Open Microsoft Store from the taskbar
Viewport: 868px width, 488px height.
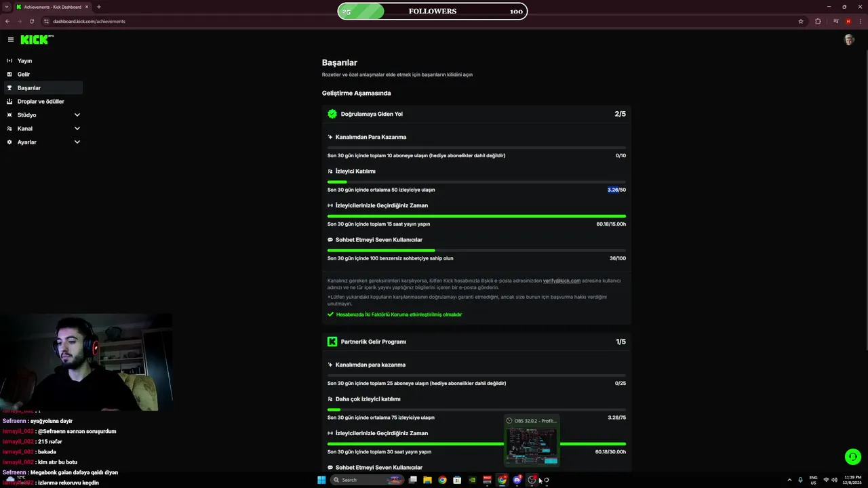(457, 480)
